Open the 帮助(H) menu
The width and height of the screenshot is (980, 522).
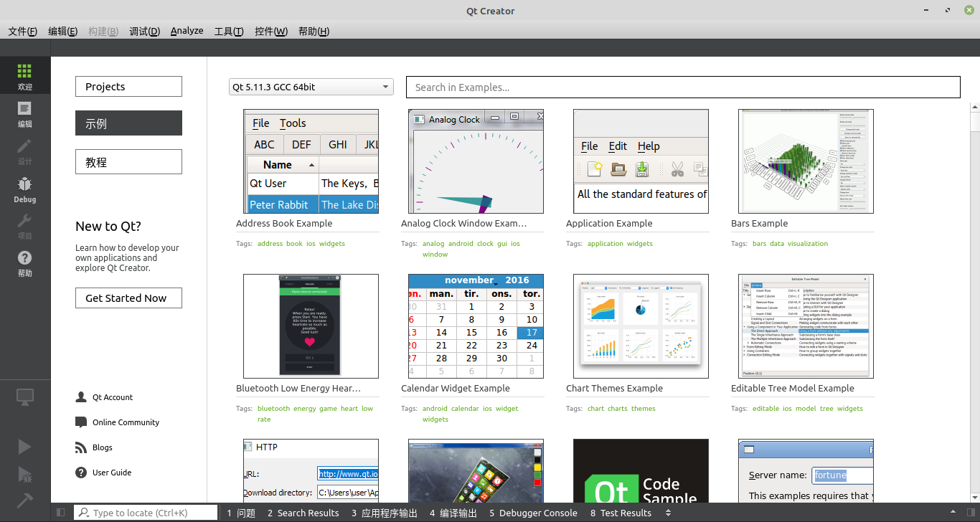314,32
